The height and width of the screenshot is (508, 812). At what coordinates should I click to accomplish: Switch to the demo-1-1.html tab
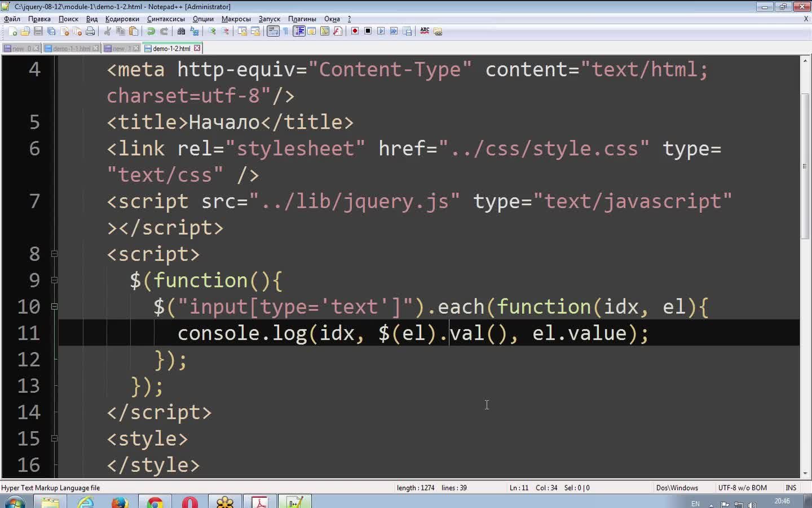pos(71,49)
